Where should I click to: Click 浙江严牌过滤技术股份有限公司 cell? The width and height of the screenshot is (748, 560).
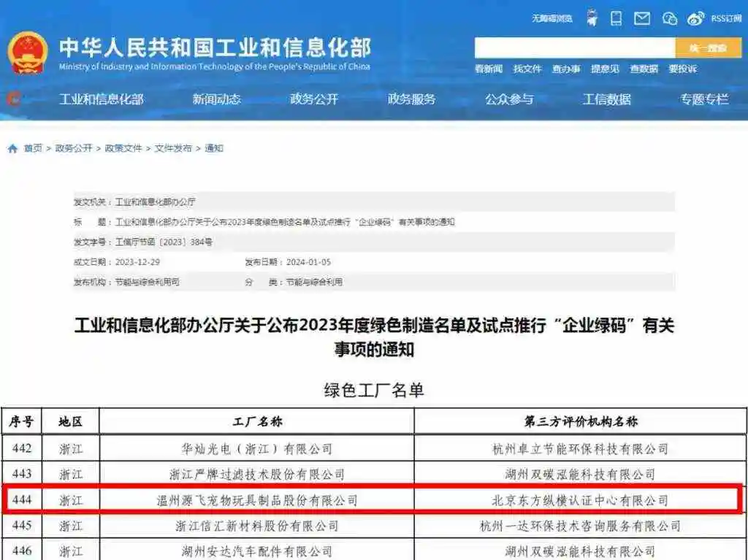tap(256, 475)
